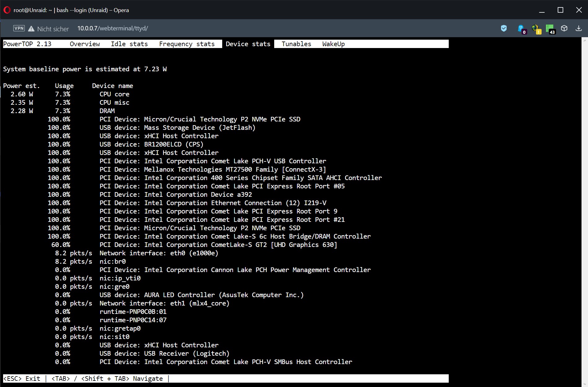Viewport: 588px width, 387px height.
Task: Click the 'runtime-PNP0C0B:01' row
Action: 133,312
